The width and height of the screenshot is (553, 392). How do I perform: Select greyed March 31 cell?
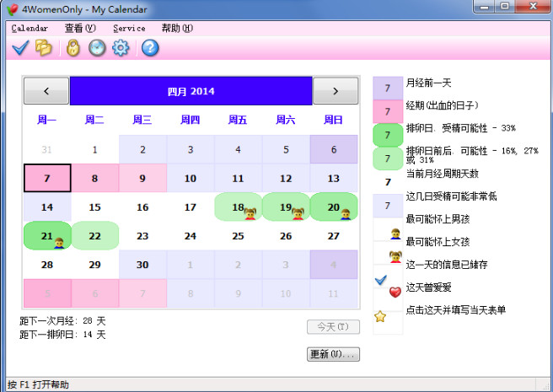click(47, 149)
